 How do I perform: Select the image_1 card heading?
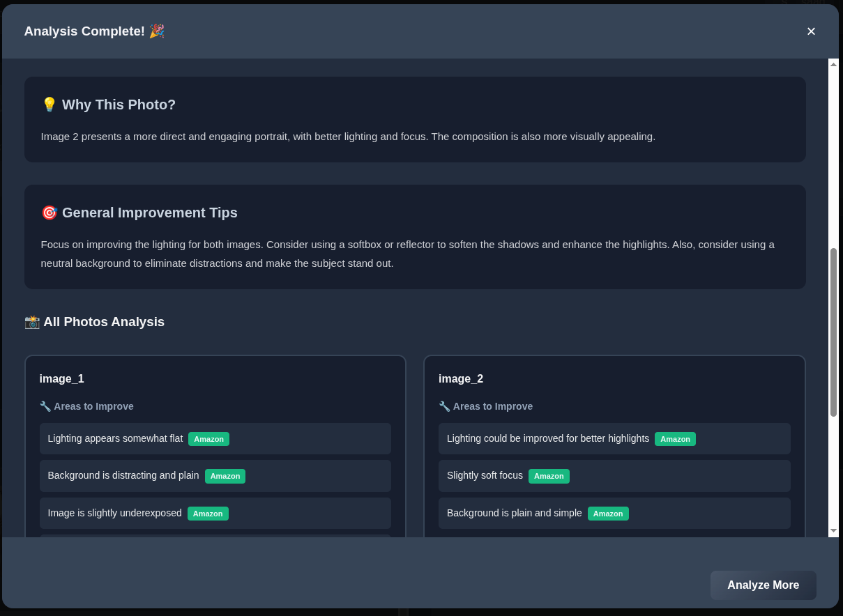pos(61,379)
